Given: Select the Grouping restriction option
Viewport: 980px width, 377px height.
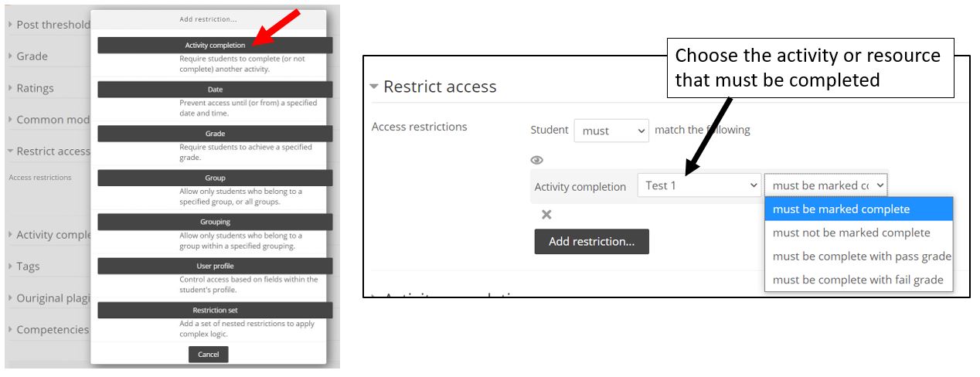Looking at the screenshot, I should (215, 222).
